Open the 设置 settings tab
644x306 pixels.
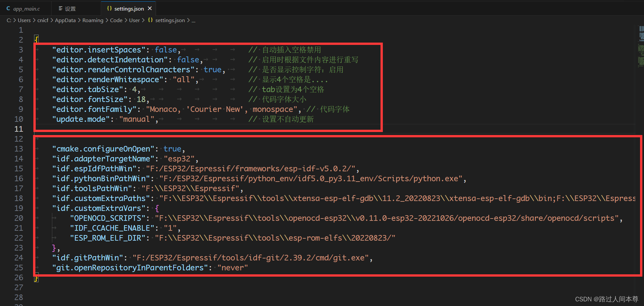[x=70, y=8]
